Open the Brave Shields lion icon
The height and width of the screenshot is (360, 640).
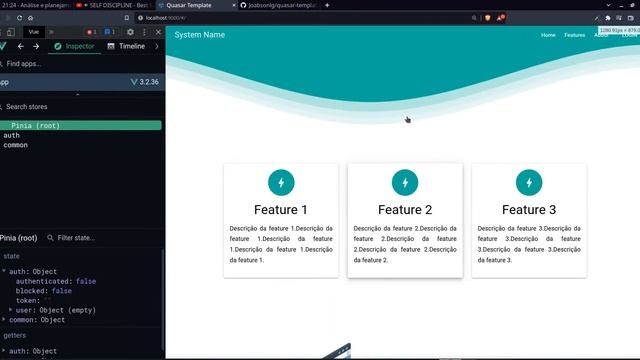coord(488,18)
